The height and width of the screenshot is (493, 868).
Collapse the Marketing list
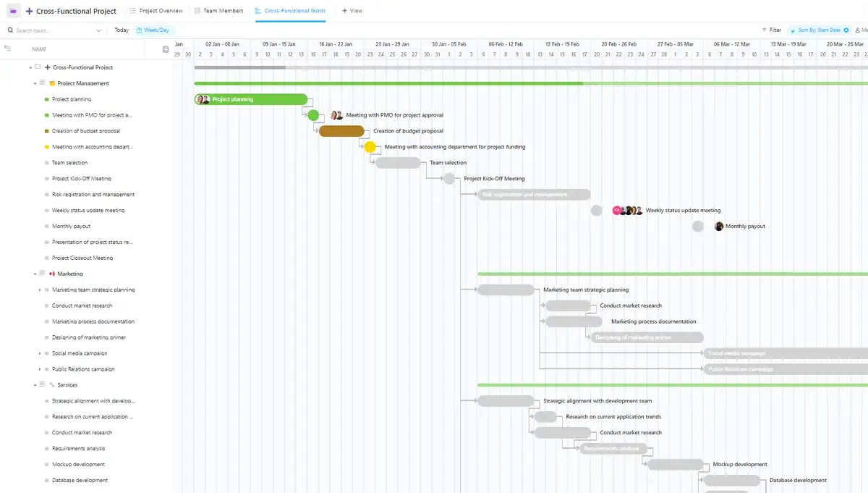coord(35,274)
